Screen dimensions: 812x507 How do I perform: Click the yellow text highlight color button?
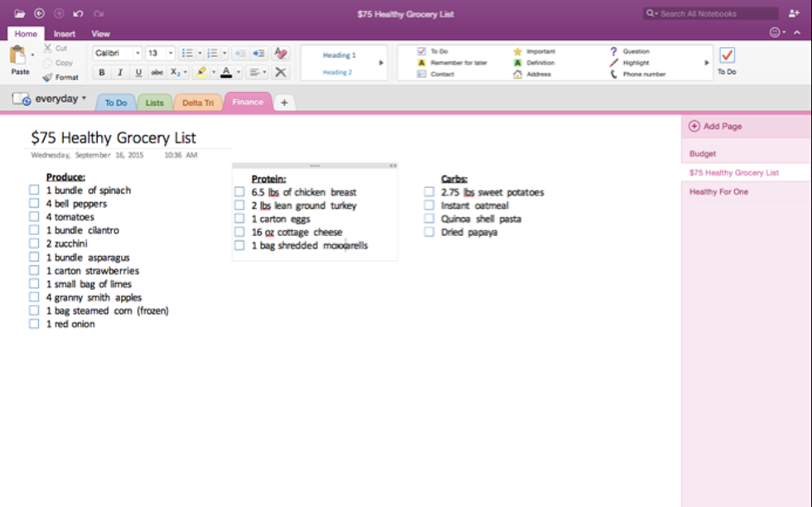(x=201, y=73)
